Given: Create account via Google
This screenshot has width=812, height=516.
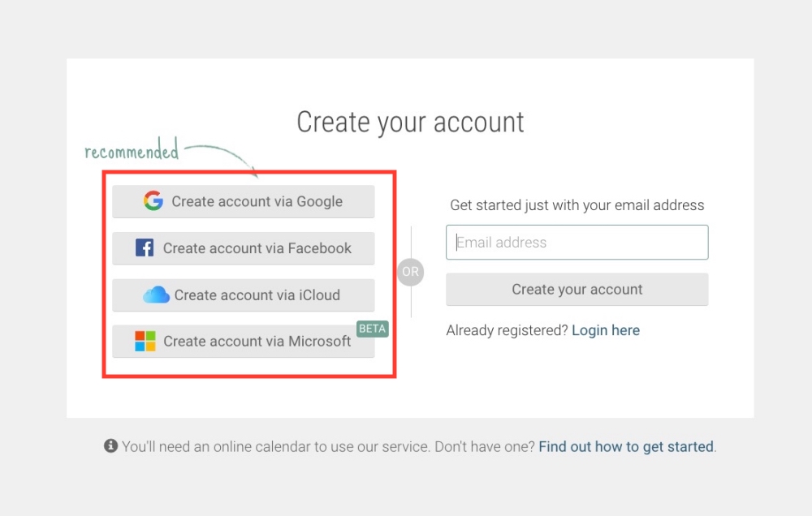Looking at the screenshot, I should (257, 201).
